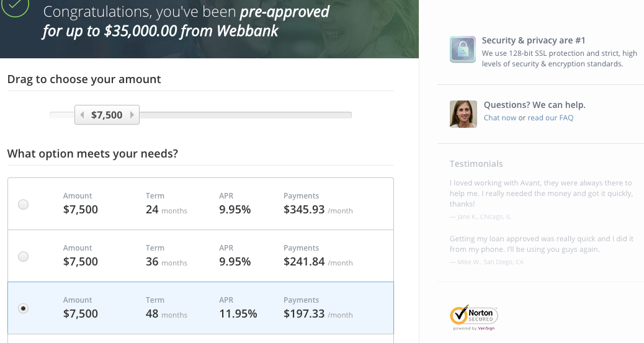This screenshot has width=644, height=343.
Task: Click the Security & privacy heading text
Action: [x=534, y=40]
